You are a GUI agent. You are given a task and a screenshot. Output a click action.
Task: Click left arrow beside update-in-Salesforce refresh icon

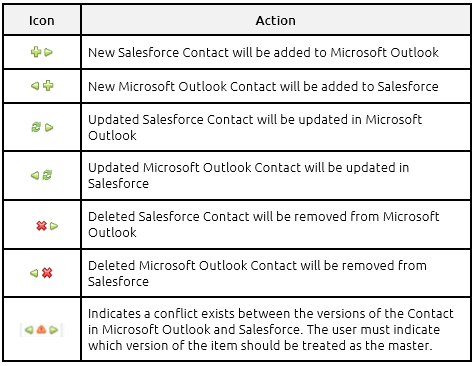pyautogui.click(x=35, y=175)
